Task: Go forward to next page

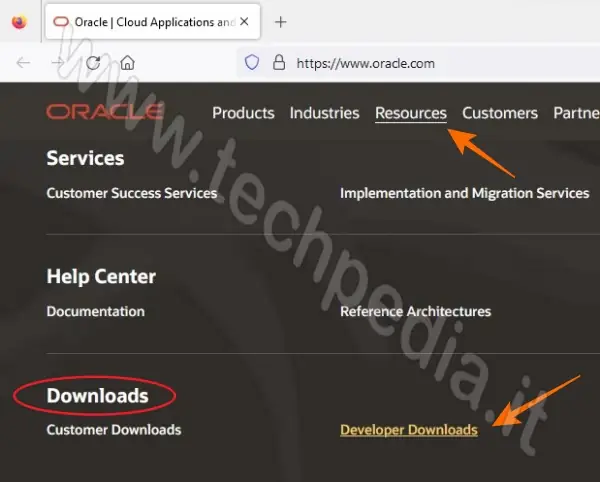Action: (x=58, y=63)
